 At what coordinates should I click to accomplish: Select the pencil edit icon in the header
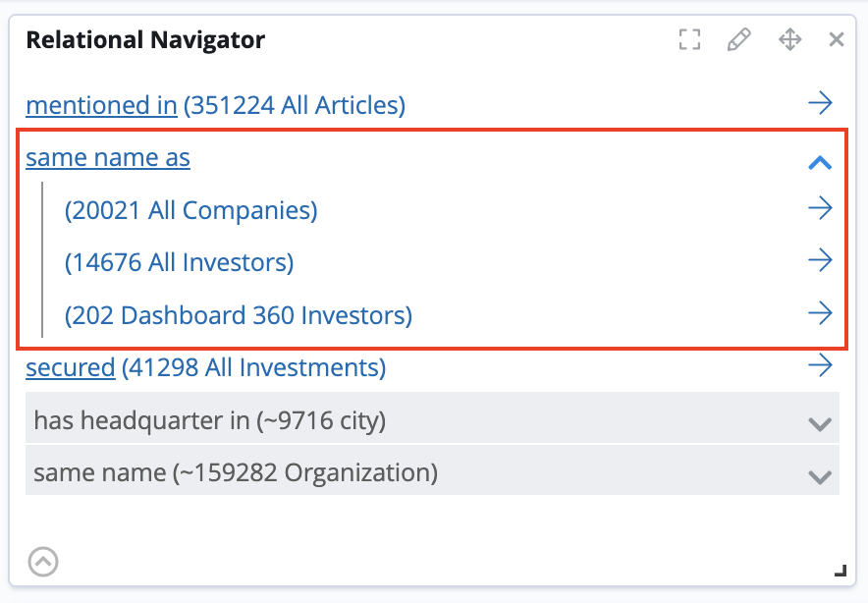click(739, 39)
